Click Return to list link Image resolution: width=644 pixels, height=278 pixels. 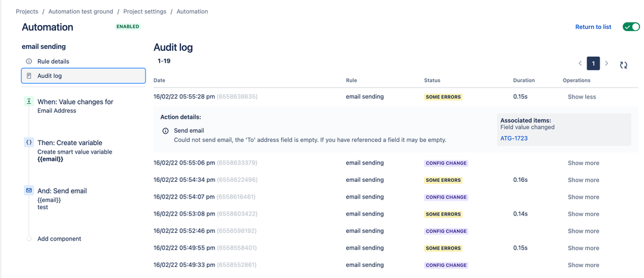(593, 26)
